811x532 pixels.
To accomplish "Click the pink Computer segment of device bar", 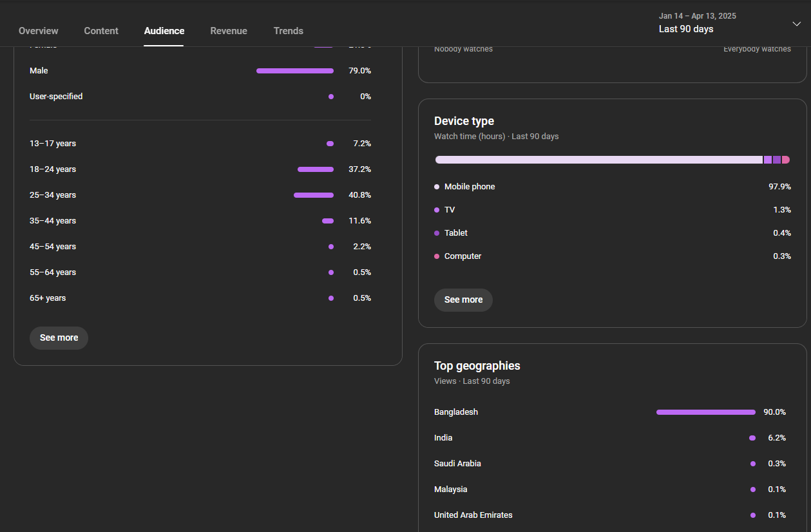I will 786,160.
